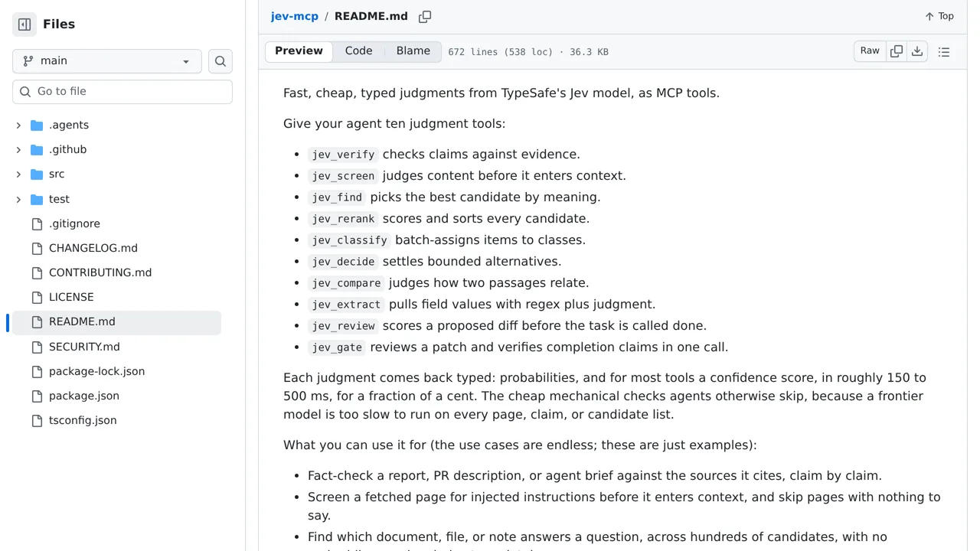980x551 pixels.
Task: Open the document outline icon
Action: click(944, 52)
